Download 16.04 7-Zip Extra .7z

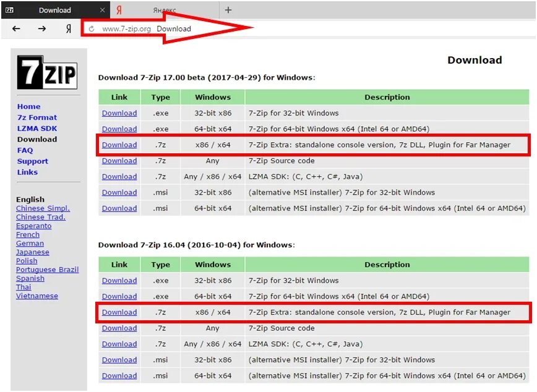click(119, 312)
